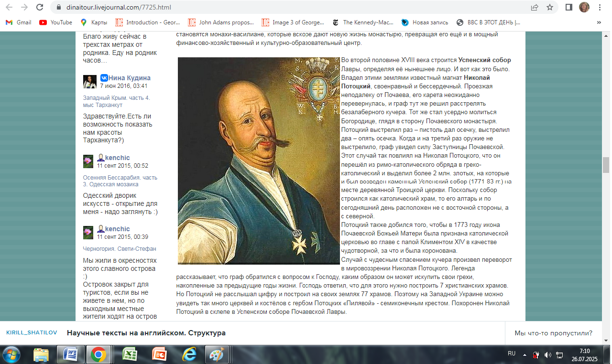The image size is (612, 364).
Task: Open the KIRILL_SHATILOV author link
Action: point(31,332)
